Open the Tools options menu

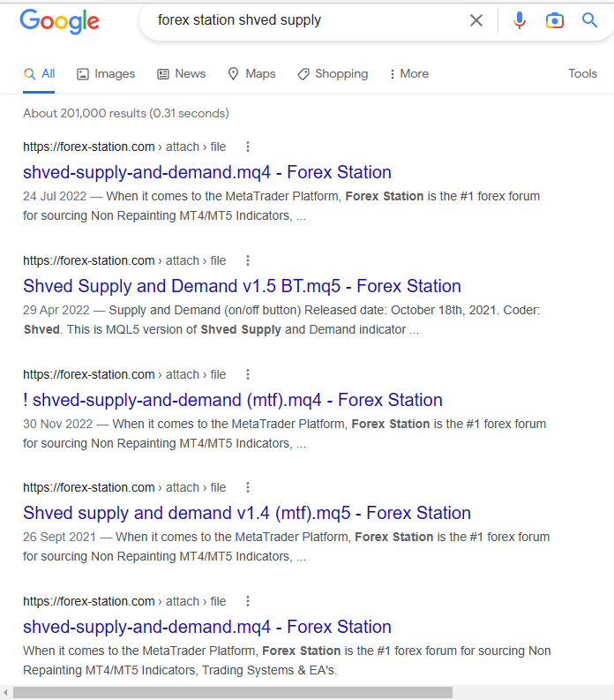582,74
